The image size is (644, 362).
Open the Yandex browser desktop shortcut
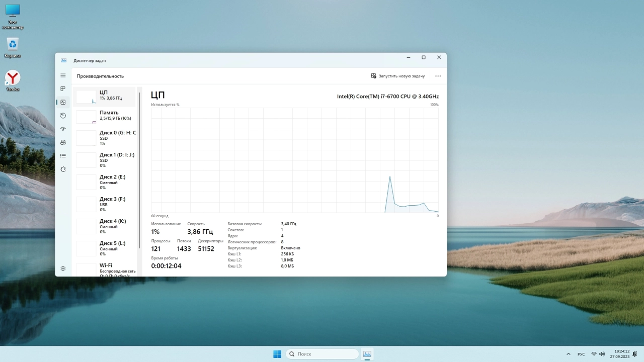pos(13,80)
